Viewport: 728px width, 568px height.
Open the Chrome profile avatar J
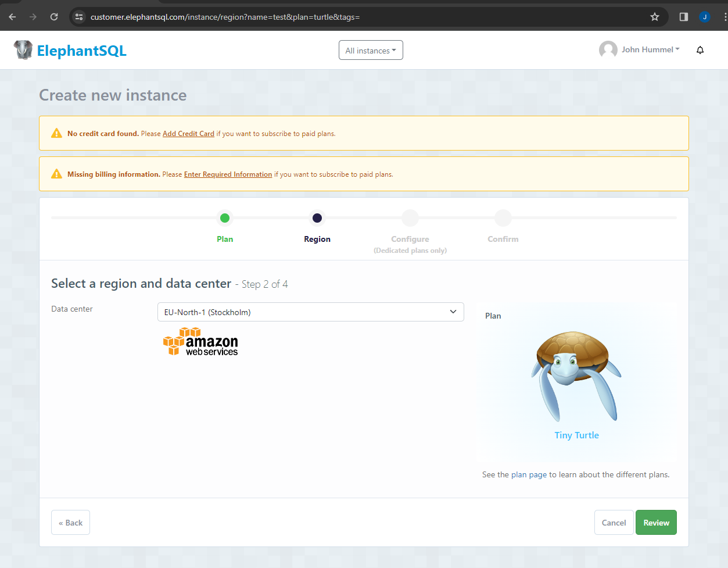[705, 17]
